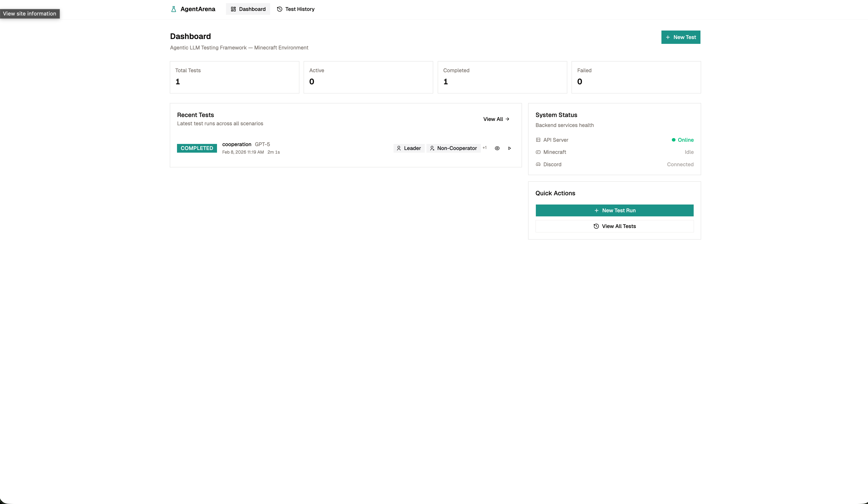Screen dimensions: 868x504
Task: Select the Non-Cooperator role badge
Action: click(x=453, y=148)
